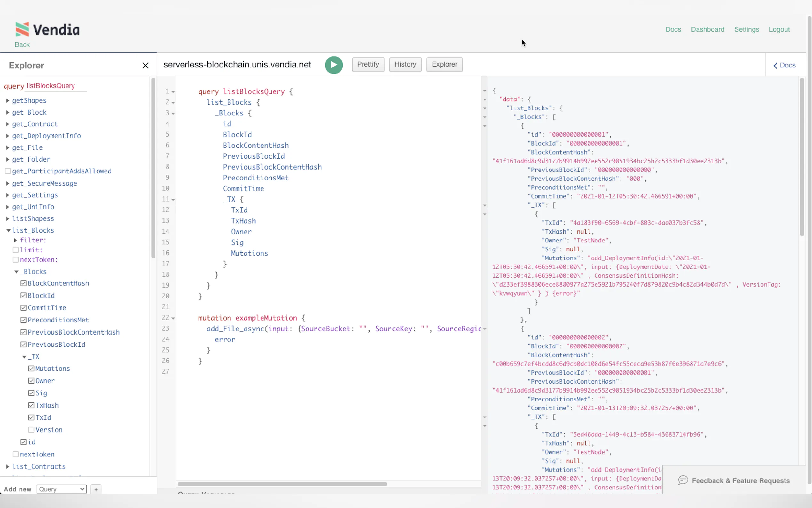Fold line 22 mutation with the gutter arrow
812x508 pixels.
(x=173, y=318)
